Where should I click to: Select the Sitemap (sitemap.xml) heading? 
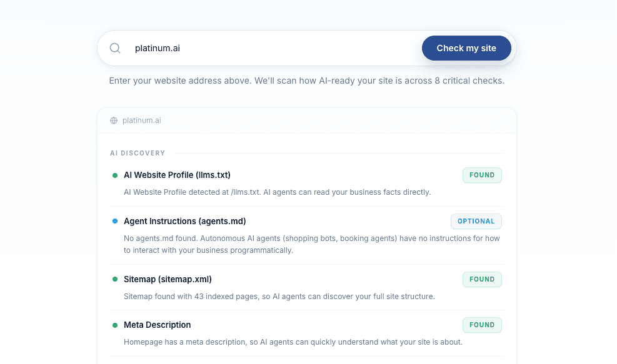point(168,279)
